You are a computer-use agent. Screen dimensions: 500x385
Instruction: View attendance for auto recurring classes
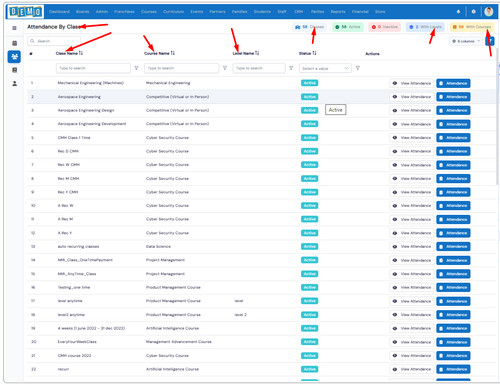click(x=412, y=247)
